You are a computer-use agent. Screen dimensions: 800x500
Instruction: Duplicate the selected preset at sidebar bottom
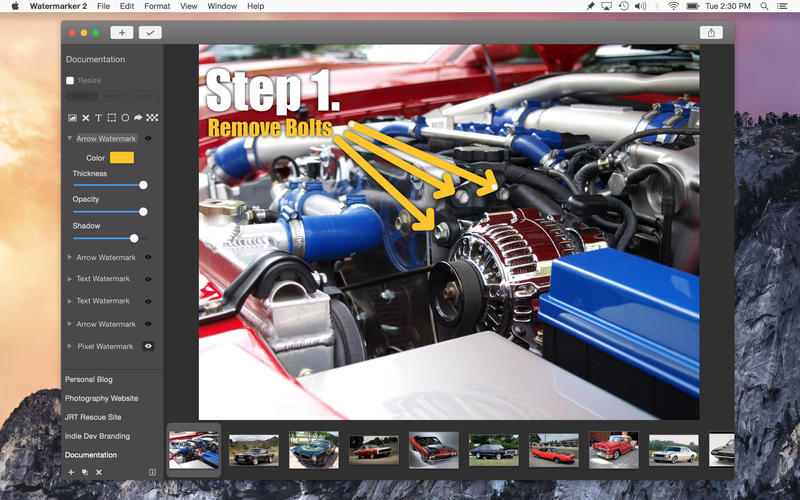pos(85,472)
